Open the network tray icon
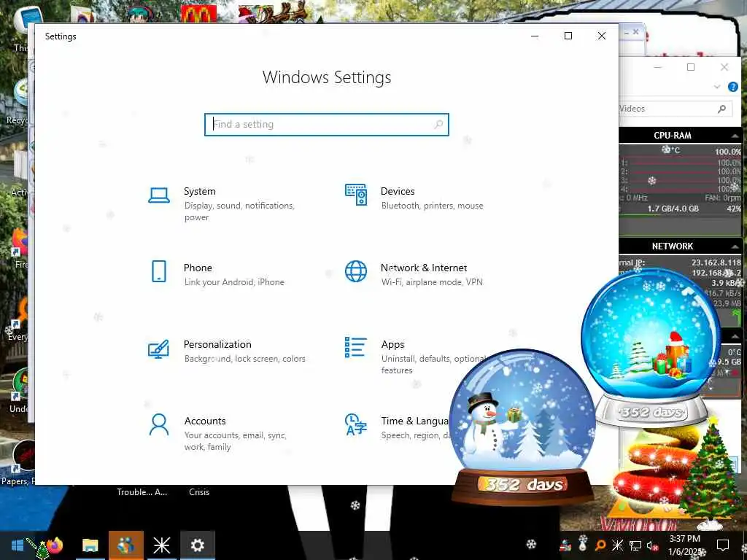The height and width of the screenshot is (560, 747). coord(635,545)
